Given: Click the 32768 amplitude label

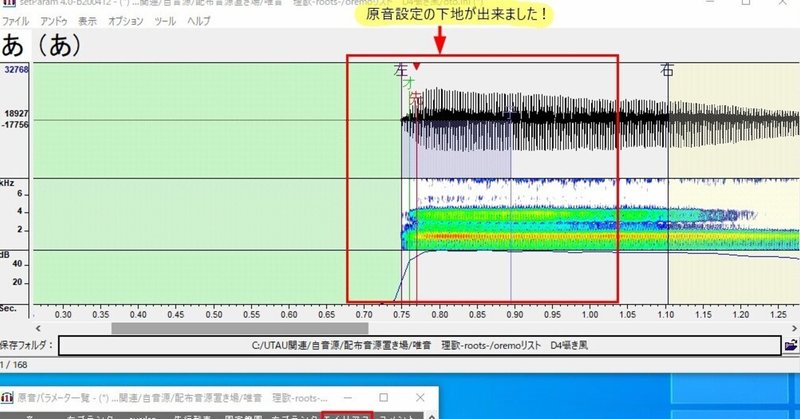Looking at the screenshot, I should tap(17, 69).
